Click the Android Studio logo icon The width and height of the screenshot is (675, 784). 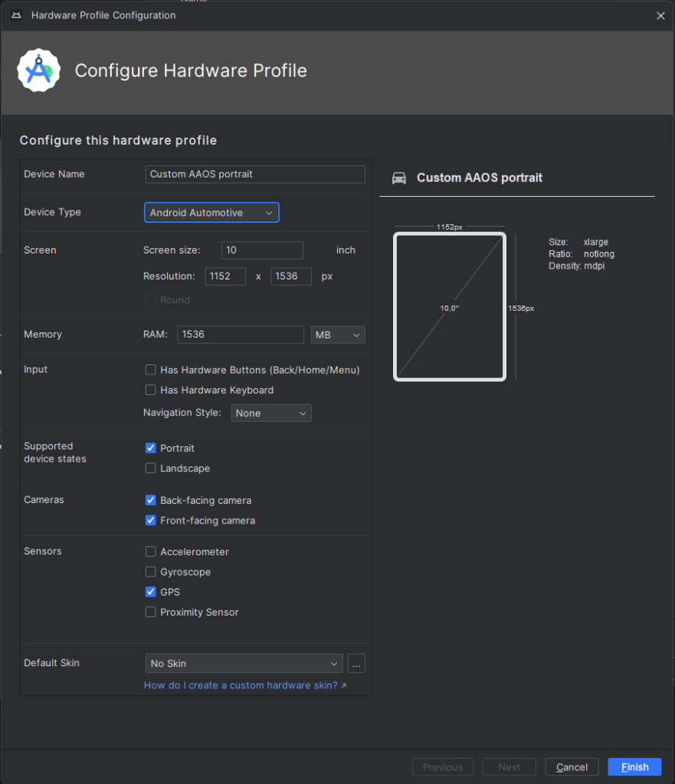pyautogui.click(x=38, y=70)
